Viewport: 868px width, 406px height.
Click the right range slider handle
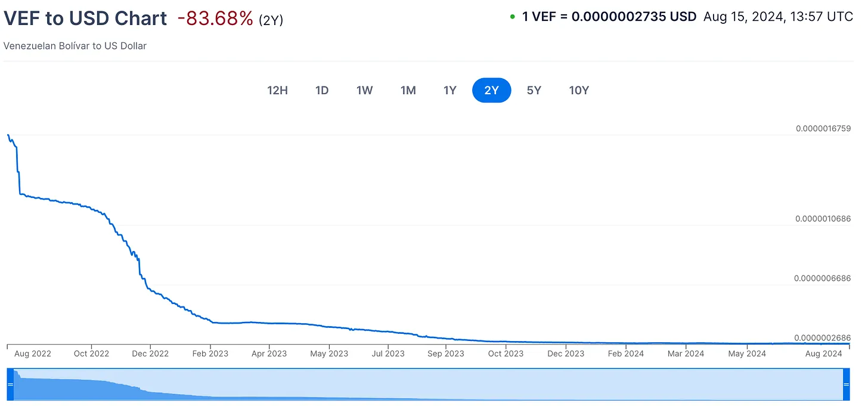coord(847,385)
